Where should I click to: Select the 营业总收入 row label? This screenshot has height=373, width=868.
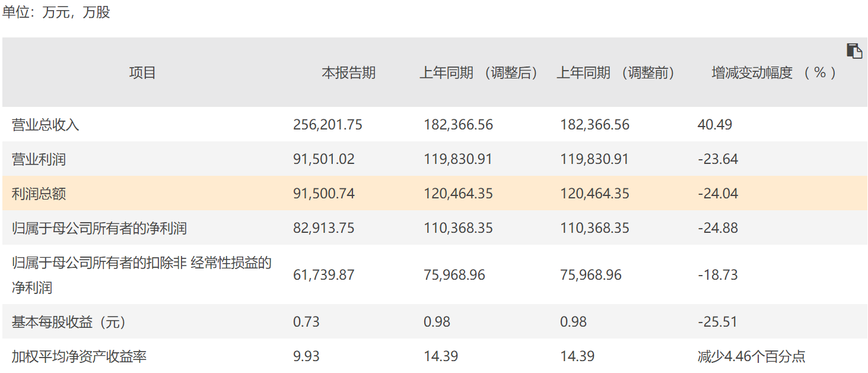click(x=45, y=125)
